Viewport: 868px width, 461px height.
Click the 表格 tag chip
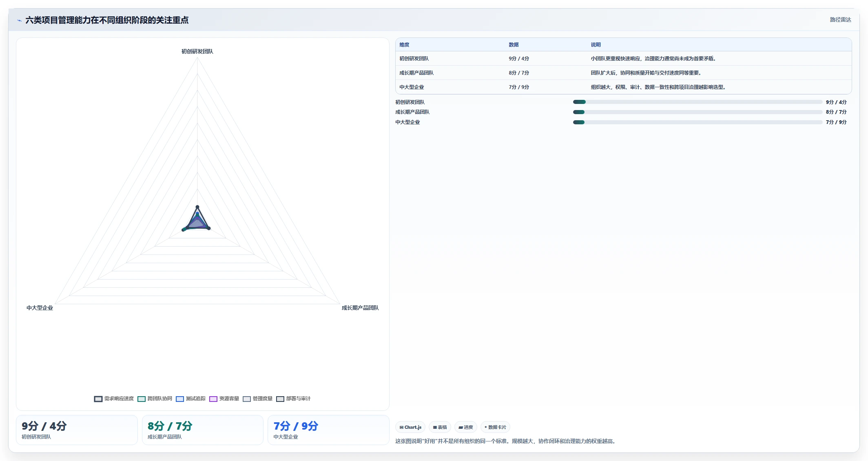[440, 427]
